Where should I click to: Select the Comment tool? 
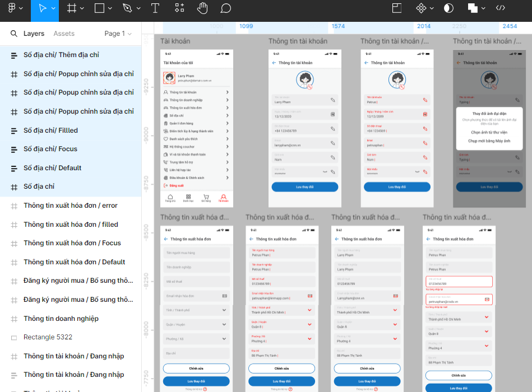pyautogui.click(x=226, y=8)
